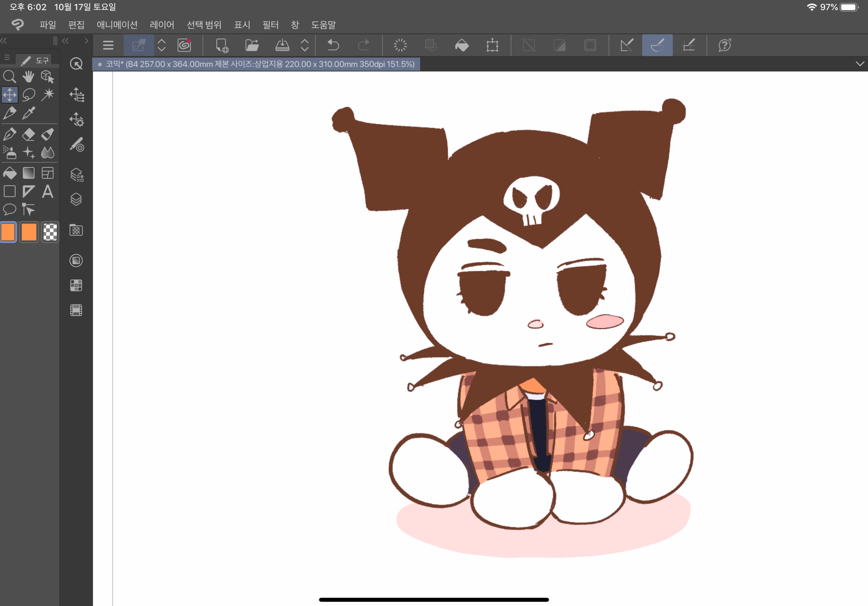Toggle Show selection border
The height and width of the screenshot is (606, 868).
(x=590, y=45)
